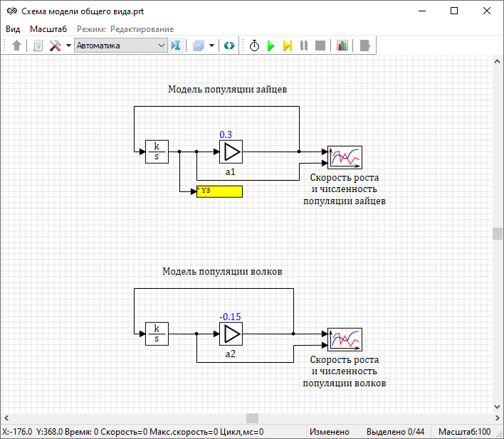Open the Вид menu
This screenshot has width=504, height=439.
(13, 28)
